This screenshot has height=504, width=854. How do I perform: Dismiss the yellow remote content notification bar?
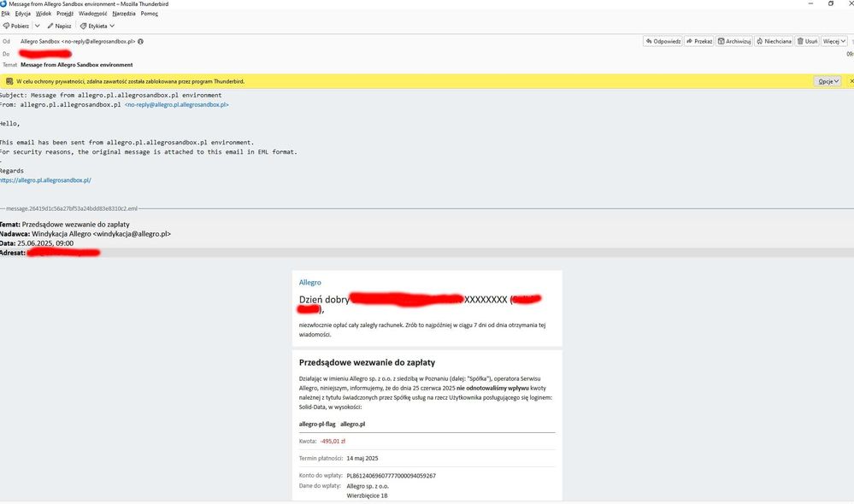click(x=851, y=81)
